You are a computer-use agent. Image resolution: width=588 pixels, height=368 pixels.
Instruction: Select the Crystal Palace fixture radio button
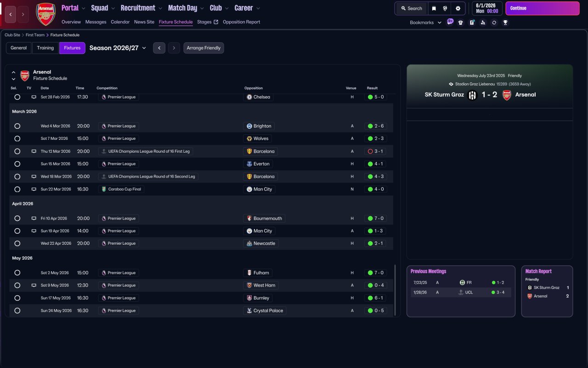(17, 310)
